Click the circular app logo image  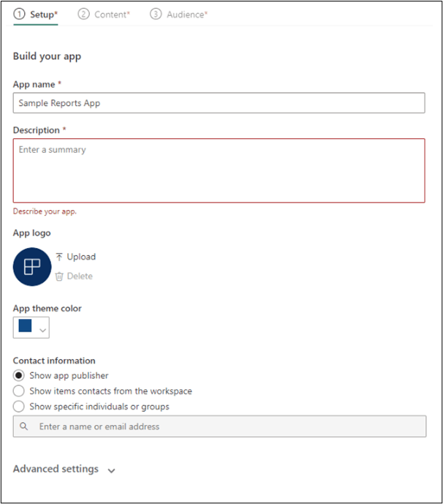[x=32, y=266]
